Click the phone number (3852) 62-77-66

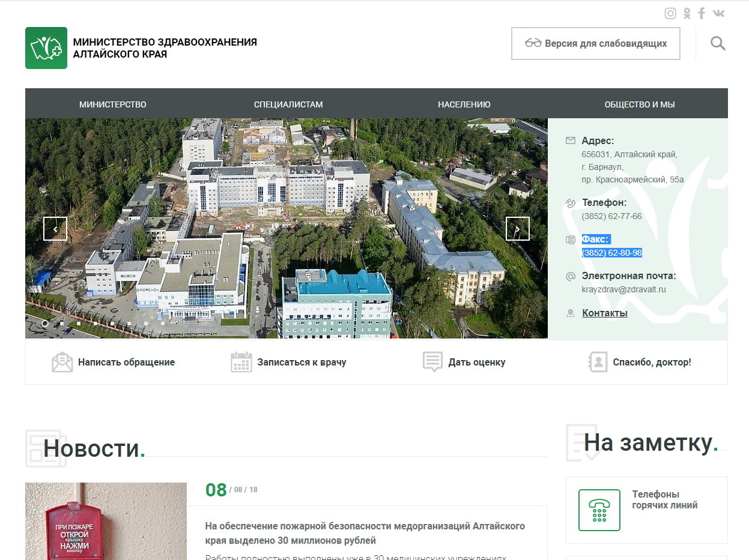611,216
